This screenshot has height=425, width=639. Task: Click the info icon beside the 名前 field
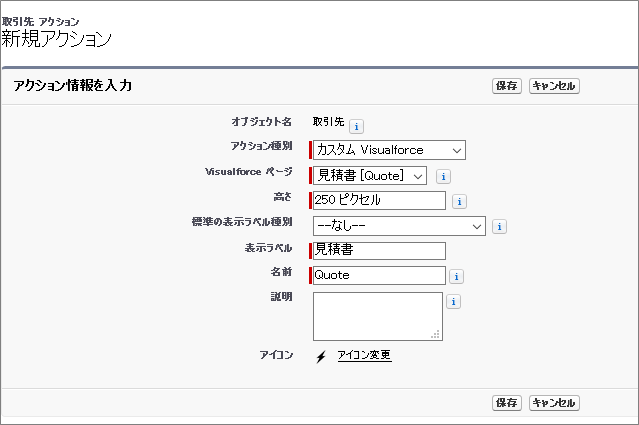point(457,277)
